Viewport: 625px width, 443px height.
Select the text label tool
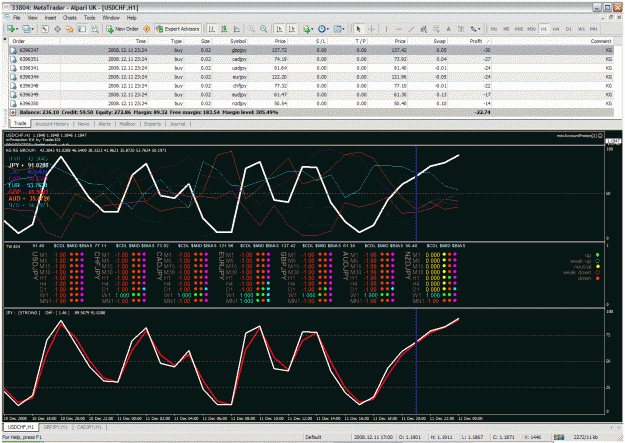(x=448, y=29)
